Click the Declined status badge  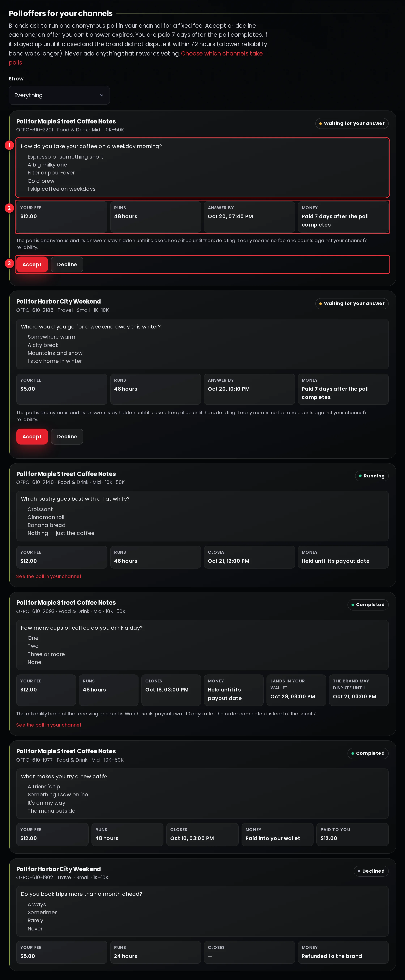pos(371,871)
